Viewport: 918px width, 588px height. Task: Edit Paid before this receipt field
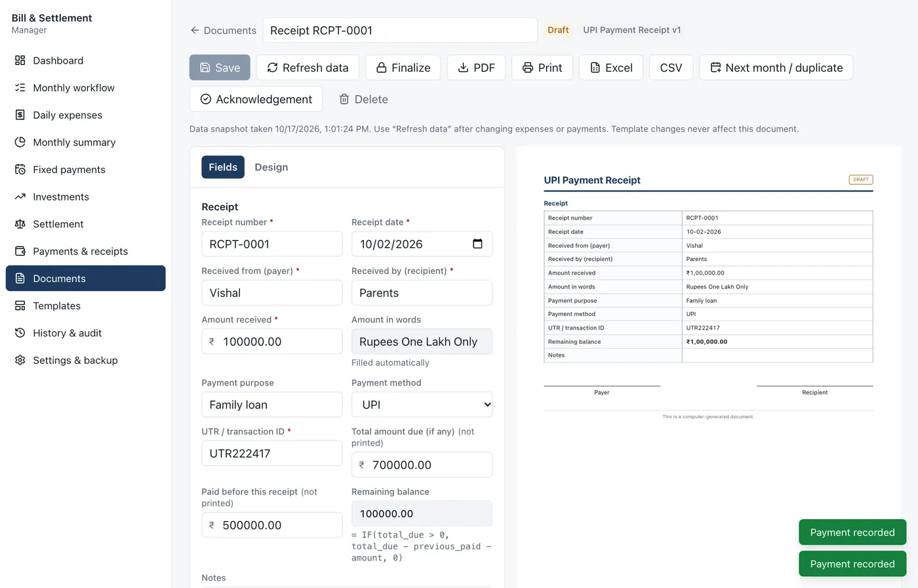tap(272, 525)
